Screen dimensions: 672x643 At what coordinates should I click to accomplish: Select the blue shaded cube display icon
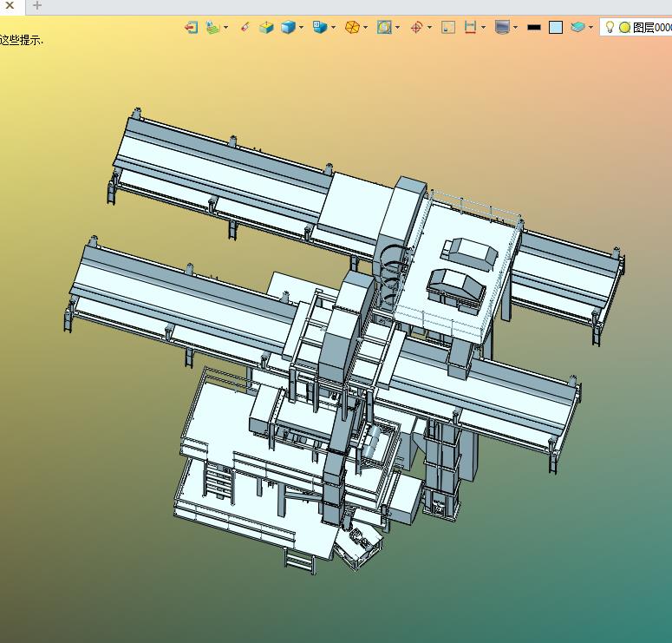(x=288, y=27)
